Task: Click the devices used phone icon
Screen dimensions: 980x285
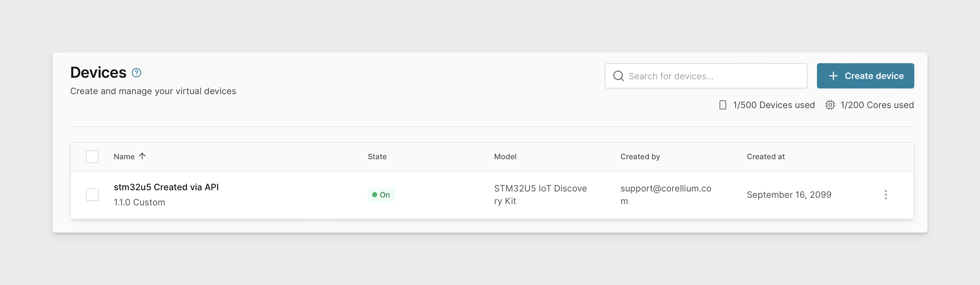Action: tap(723, 105)
